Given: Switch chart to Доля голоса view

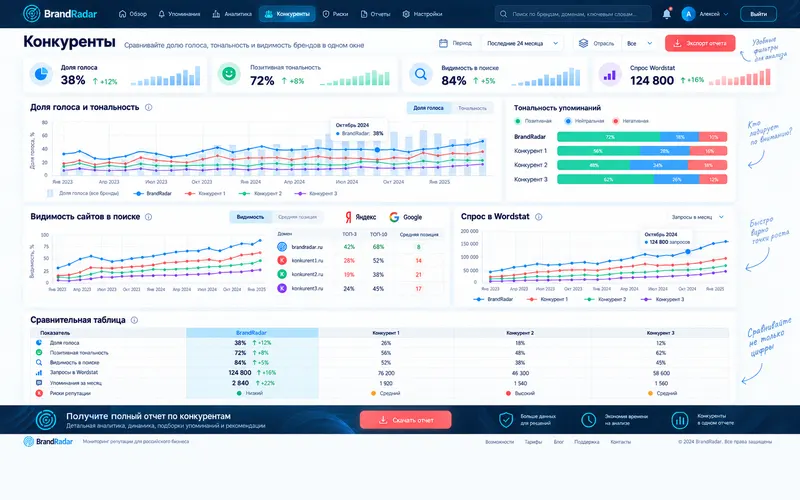Looking at the screenshot, I should click(x=429, y=108).
